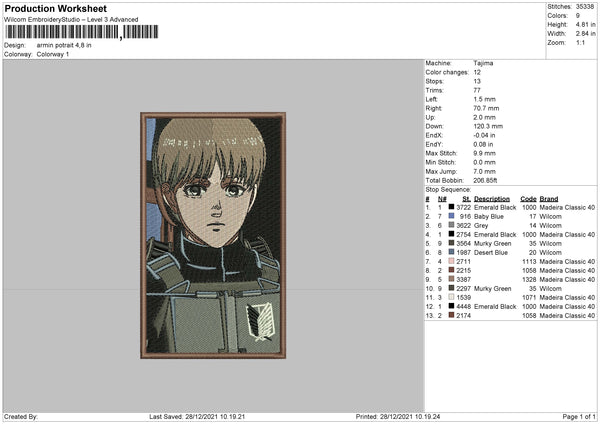
Task: Click the Machine value Tajima
Action: click(x=483, y=63)
